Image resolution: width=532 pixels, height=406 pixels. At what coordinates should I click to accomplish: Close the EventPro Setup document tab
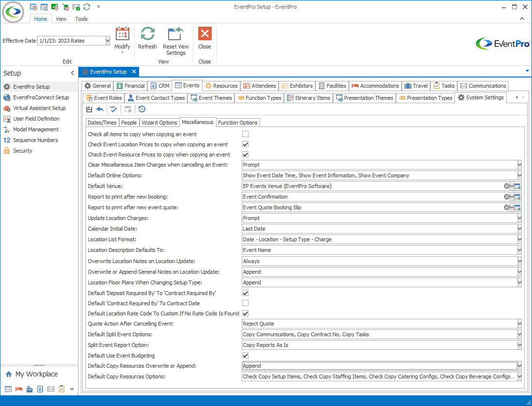[134, 72]
